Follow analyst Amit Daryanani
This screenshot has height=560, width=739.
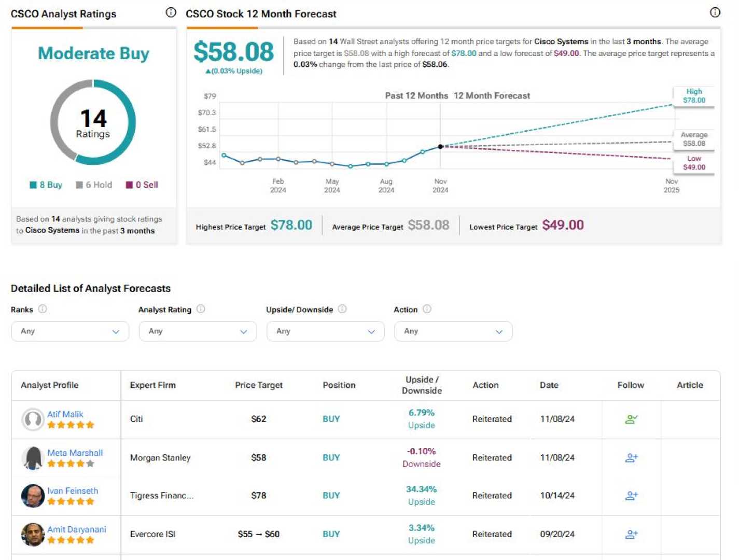pyautogui.click(x=631, y=534)
